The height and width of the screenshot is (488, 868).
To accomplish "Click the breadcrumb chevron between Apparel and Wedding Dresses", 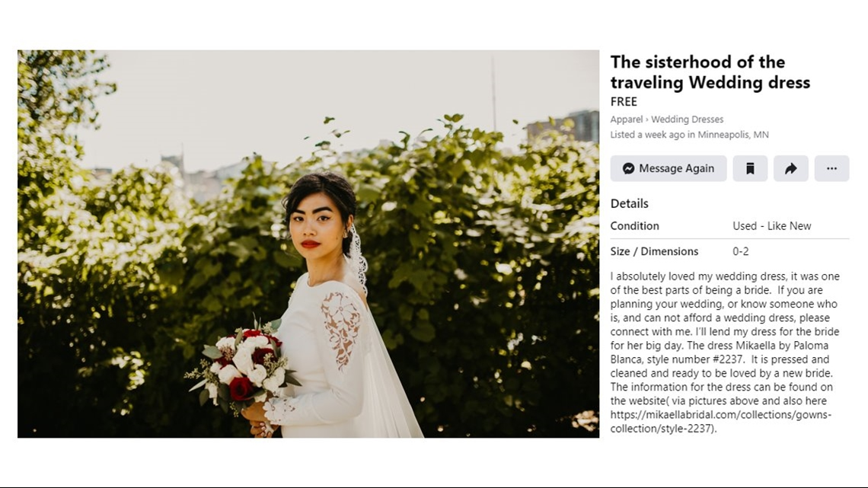I will coord(646,120).
